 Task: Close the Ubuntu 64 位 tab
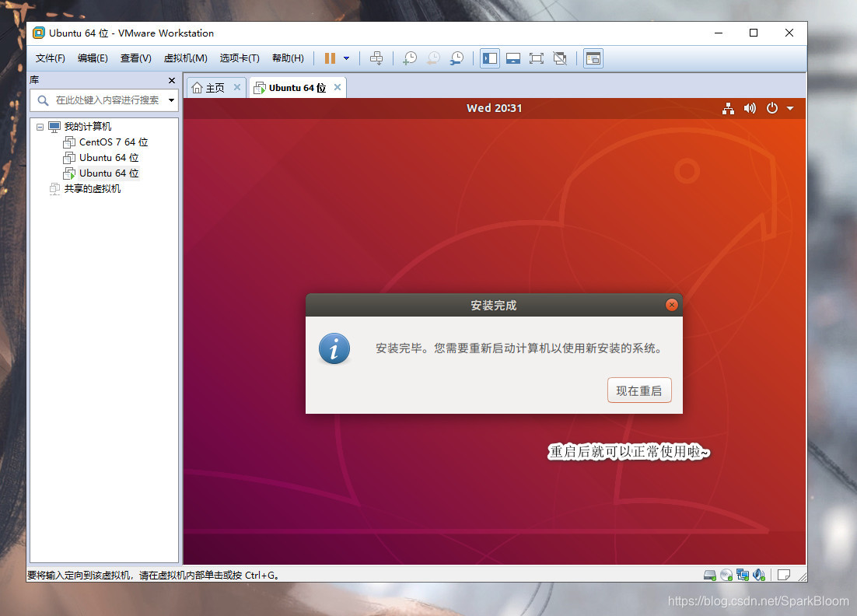[338, 87]
